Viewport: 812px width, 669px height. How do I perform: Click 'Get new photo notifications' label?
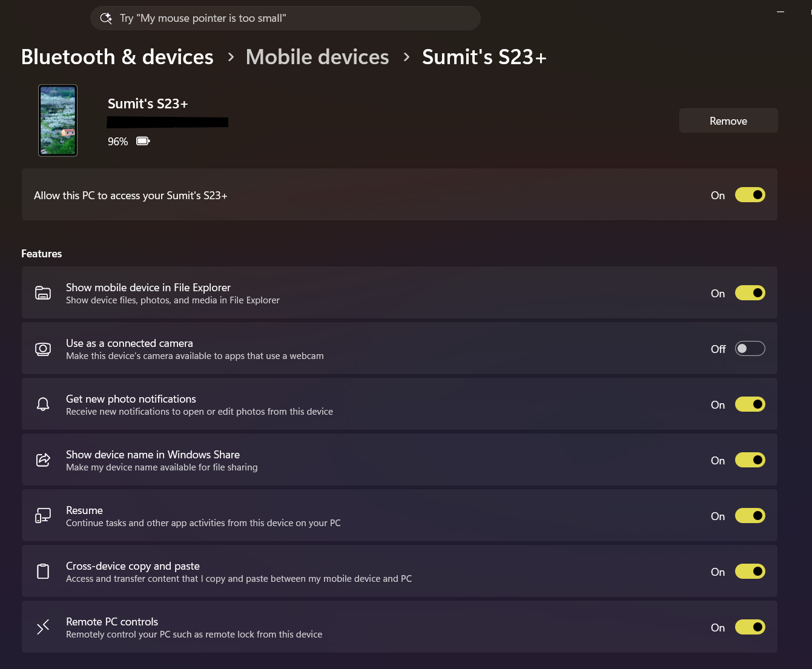coord(131,399)
